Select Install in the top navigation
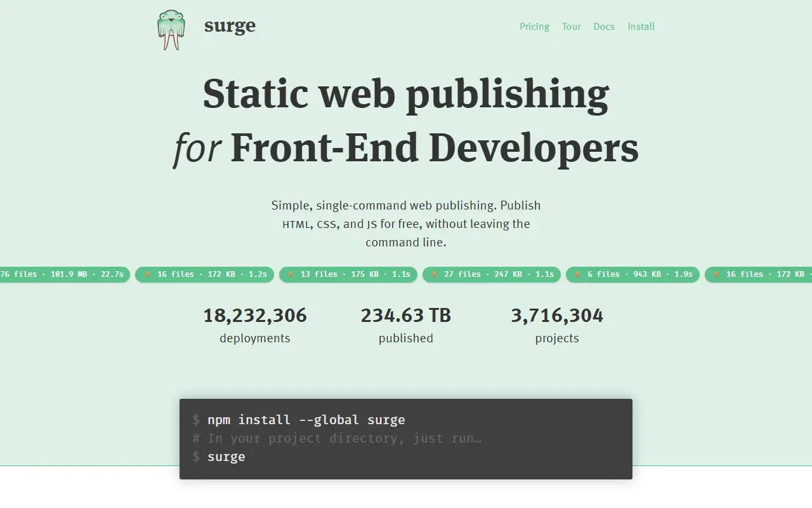Image resolution: width=812 pixels, height=508 pixels. click(641, 27)
